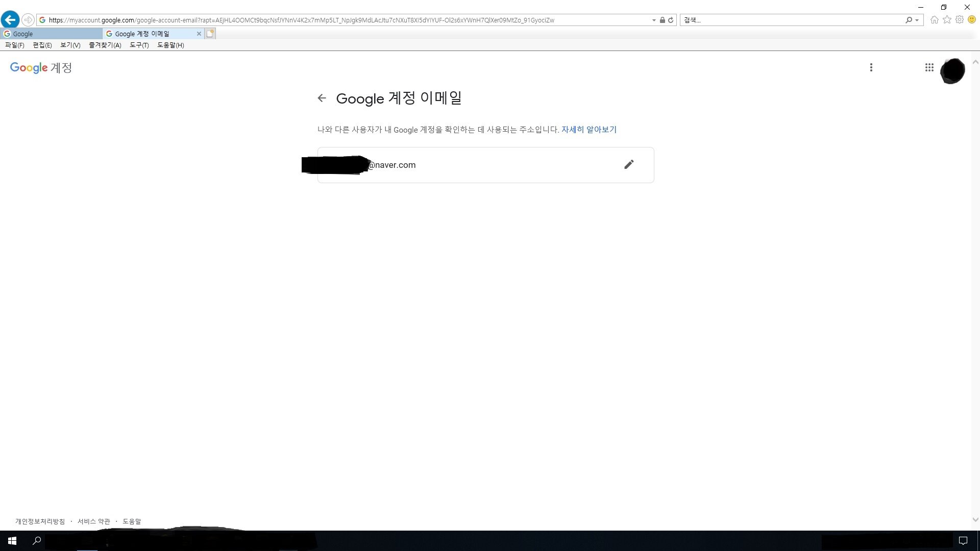Open the Favorites star icon
Image resolution: width=980 pixels, height=551 pixels.
tap(947, 19)
